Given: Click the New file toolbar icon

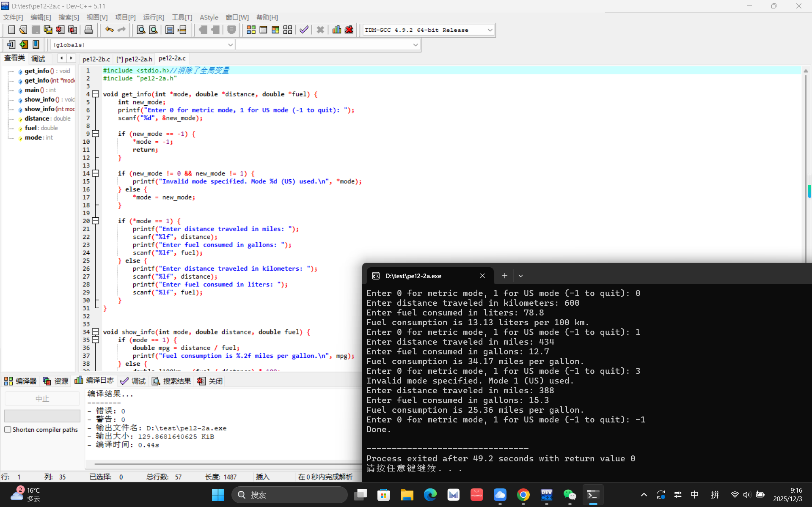Looking at the screenshot, I should (x=11, y=30).
